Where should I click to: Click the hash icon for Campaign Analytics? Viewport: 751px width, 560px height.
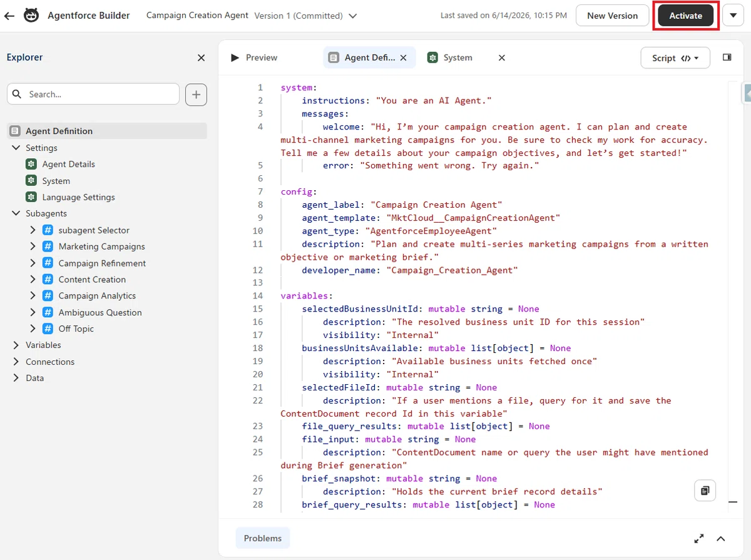click(48, 295)
